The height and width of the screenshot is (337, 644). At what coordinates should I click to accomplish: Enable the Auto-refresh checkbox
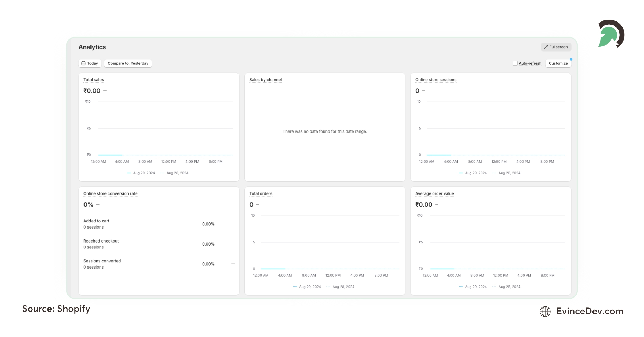(x=515, y=63)
